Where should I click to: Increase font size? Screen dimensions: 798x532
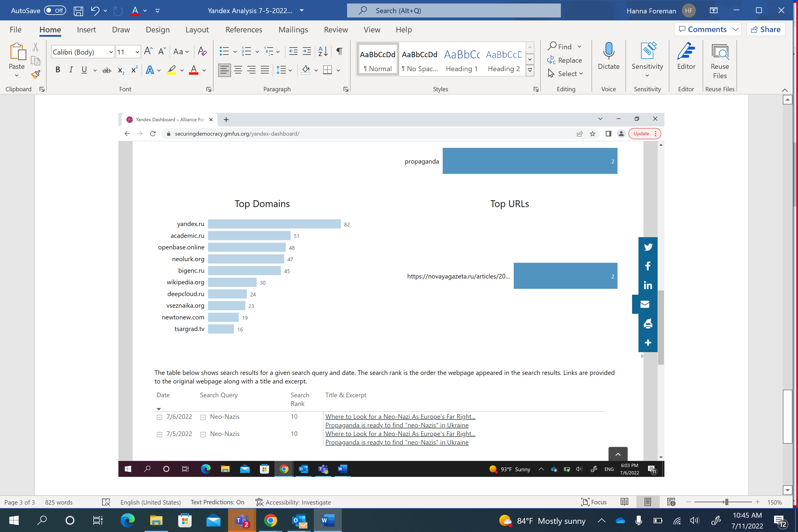(149, 51)
